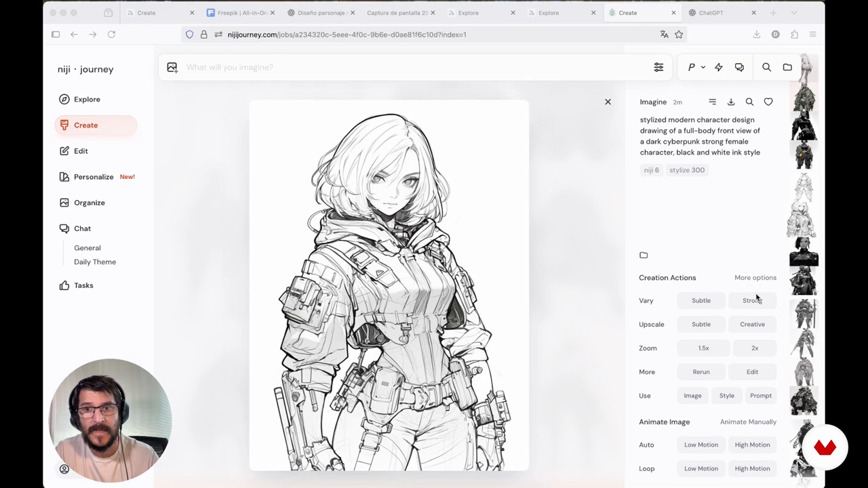The image size is (868, 488).
Task: Switch to 'Captura de pantalla' browser tab
Action: click(x=402, y=13)
